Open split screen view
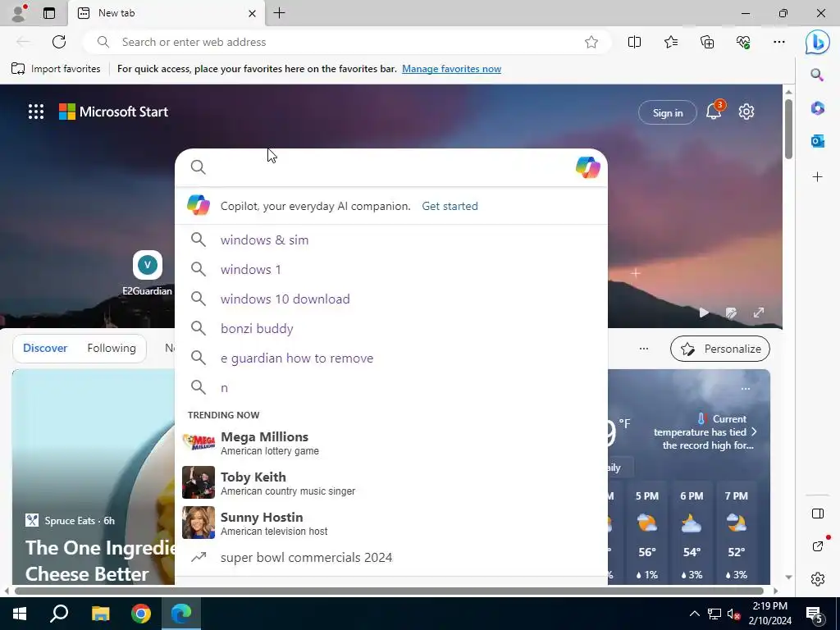 tap(634, 42)
